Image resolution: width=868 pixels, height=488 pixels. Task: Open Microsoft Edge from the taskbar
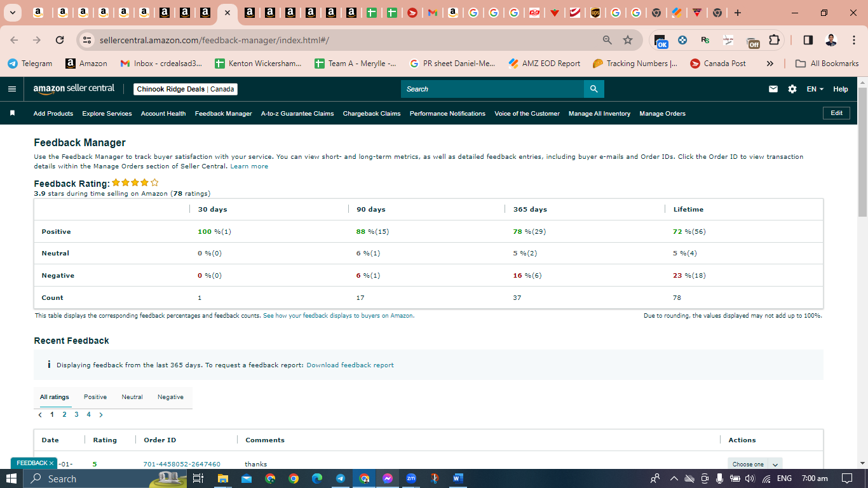[x=317, y=478]
